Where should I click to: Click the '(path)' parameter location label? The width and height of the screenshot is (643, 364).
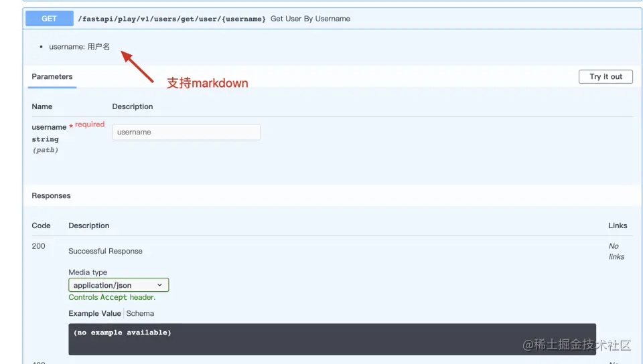(45, 150)
